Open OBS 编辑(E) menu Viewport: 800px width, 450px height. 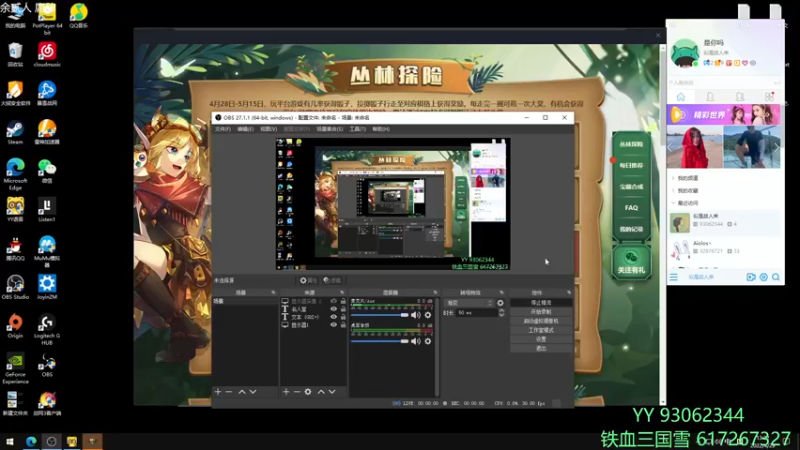(245, 129)
